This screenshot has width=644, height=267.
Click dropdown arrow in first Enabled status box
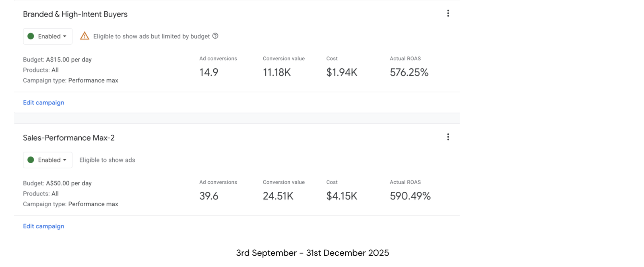(64, 37)
